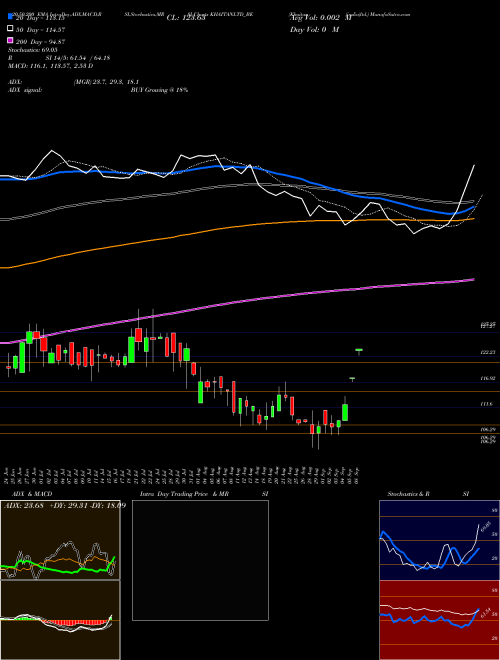Open the ADX indicator chart thumbnail
The image size is (500, 660).
[60, 540]
